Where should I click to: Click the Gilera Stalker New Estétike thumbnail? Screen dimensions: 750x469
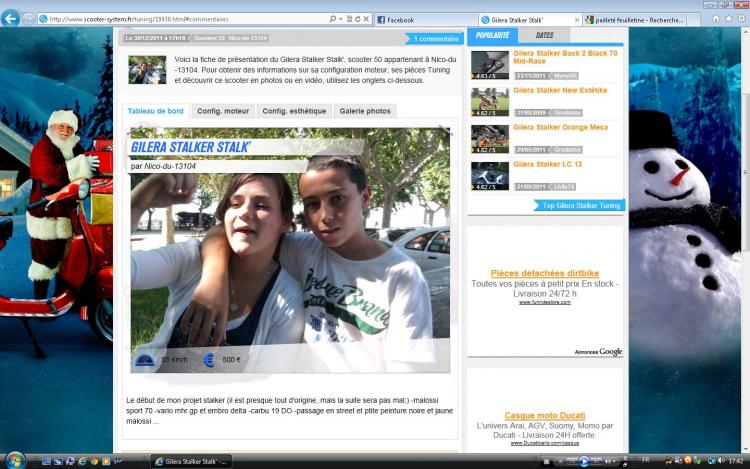coord(490,102)
